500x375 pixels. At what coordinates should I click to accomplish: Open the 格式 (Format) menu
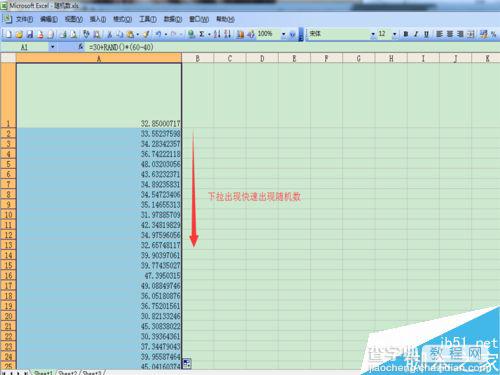pos(122,19)
